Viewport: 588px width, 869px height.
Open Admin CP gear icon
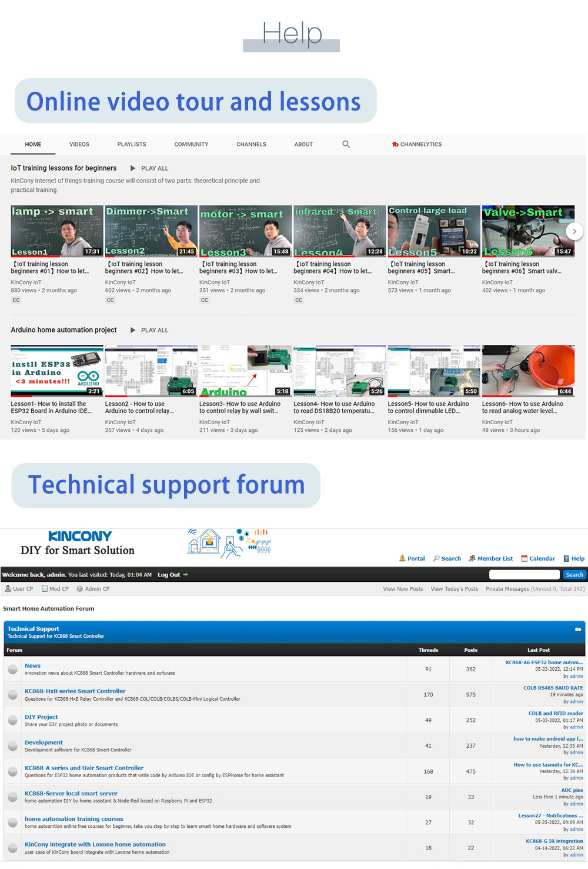point(79,588)
